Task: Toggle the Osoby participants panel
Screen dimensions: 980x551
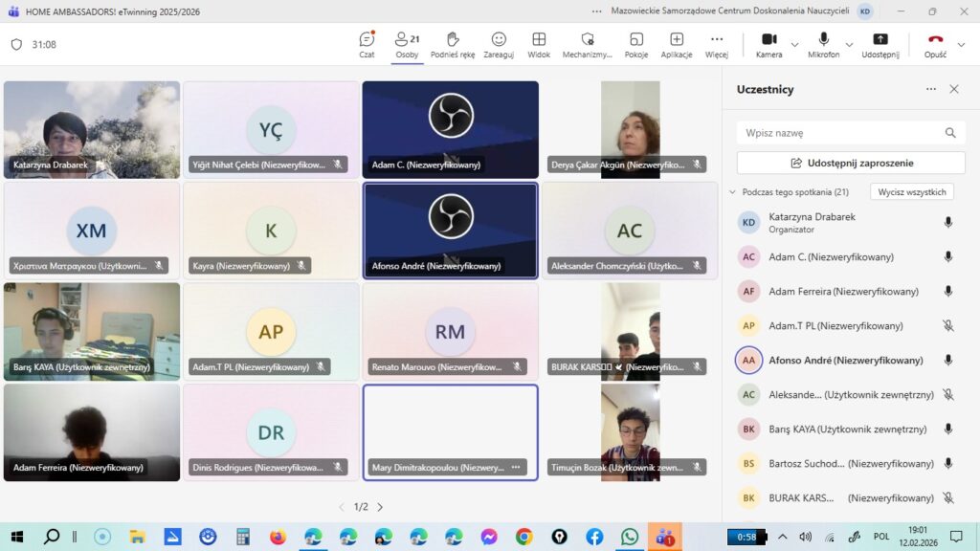Action: (407, 45)
